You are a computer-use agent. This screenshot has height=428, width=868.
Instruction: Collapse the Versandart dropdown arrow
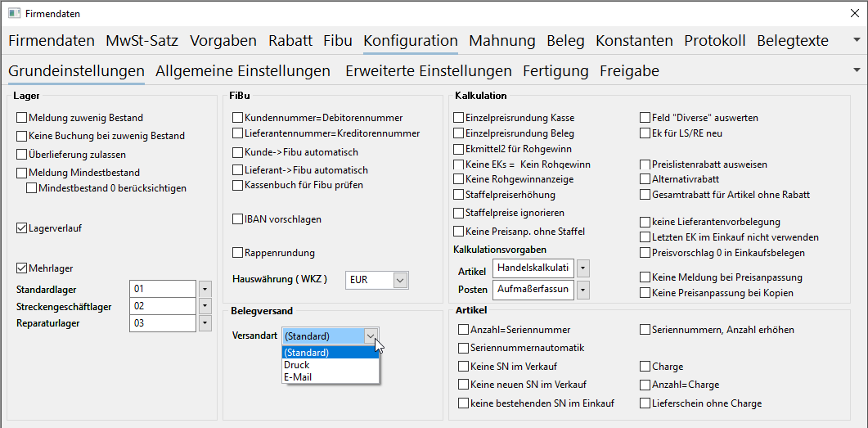pos(371,336)
